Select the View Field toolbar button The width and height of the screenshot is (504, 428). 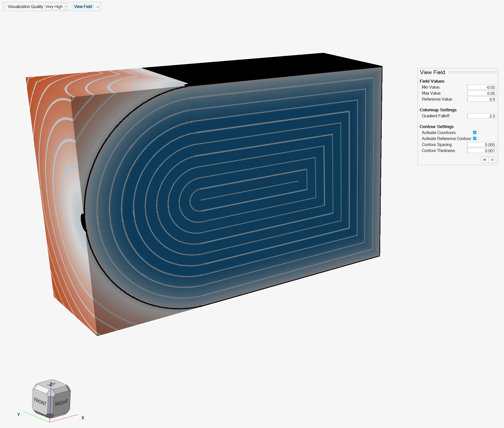tap(83, 7)
